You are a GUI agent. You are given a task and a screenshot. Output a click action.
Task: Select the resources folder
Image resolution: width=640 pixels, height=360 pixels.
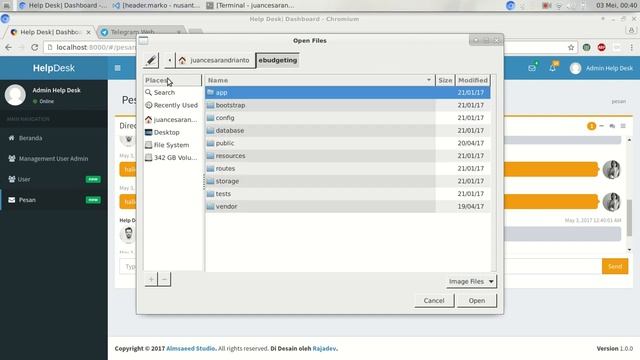pyautogui.click(x=348, y=156)
